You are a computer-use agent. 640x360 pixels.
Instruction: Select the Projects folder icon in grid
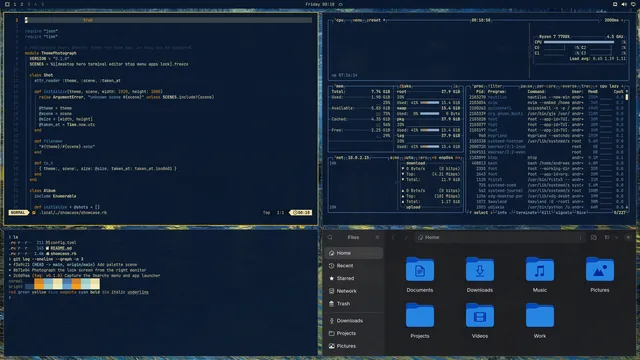pyautogui.click(x=420, y=315)
